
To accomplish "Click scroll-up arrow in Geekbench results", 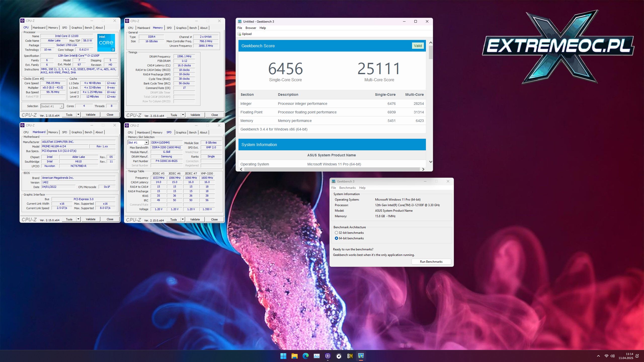I will point(431,43).
